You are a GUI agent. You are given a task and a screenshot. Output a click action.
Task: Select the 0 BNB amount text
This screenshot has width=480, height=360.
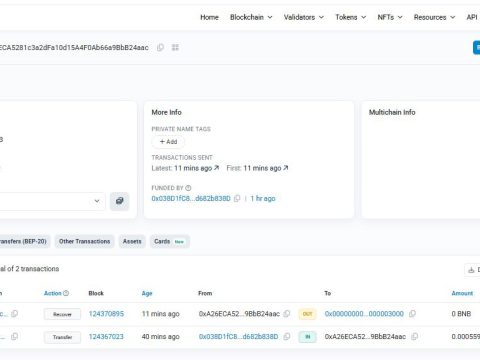click(461, 314)
